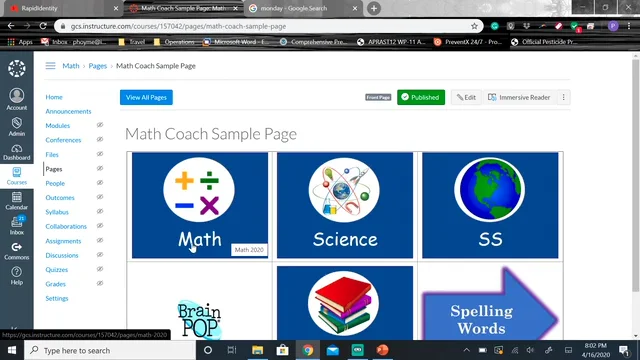Toggle the green Published button
This screenshot has height=360, width=640.
point(421,97)
